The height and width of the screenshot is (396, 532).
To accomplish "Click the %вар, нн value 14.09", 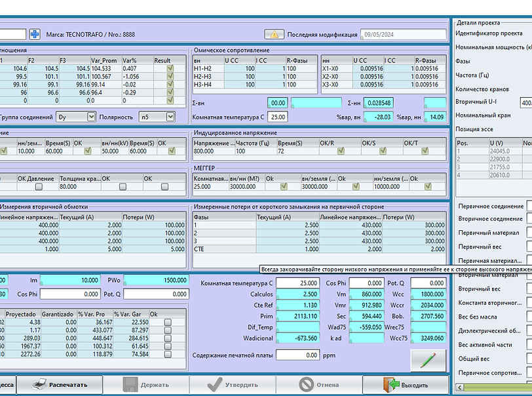I will (x=435, y=117).
